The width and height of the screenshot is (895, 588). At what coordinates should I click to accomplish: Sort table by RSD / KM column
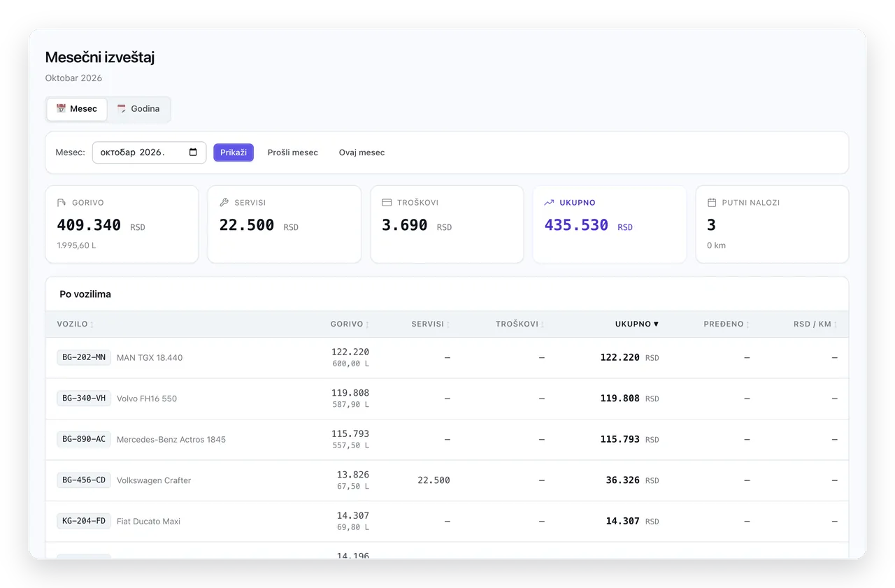(815, 324)
